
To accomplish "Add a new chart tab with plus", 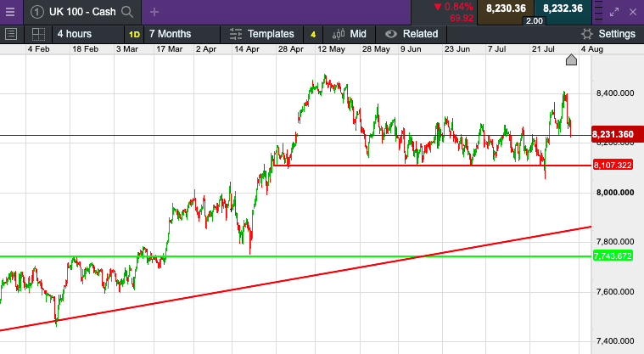I will 154,12.
